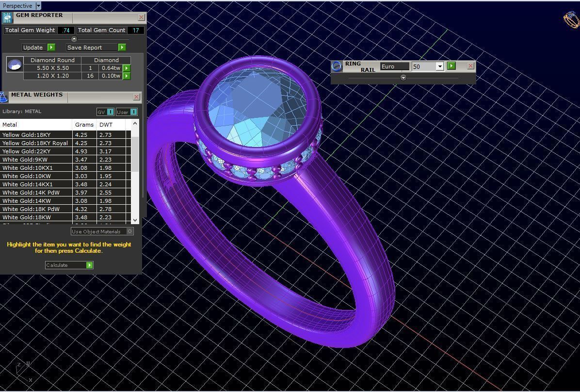This screenshot has width=580, height=392.
Task: Select the White Gold:9KW row
Action: tap(65, 160)
